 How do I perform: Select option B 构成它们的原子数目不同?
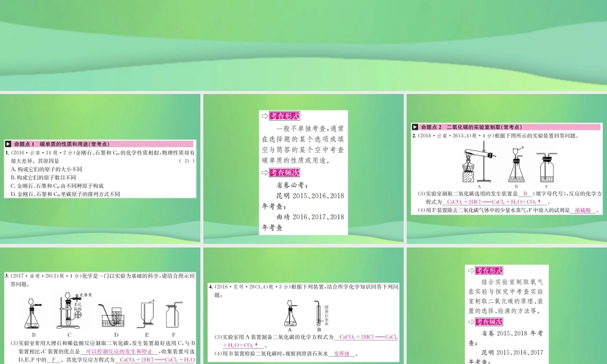[43, 178]
